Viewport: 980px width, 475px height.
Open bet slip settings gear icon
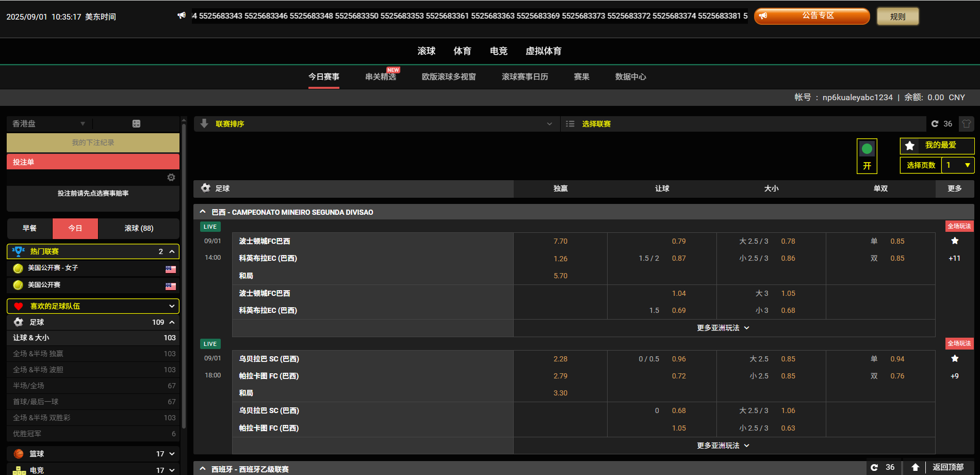(171, 178)
